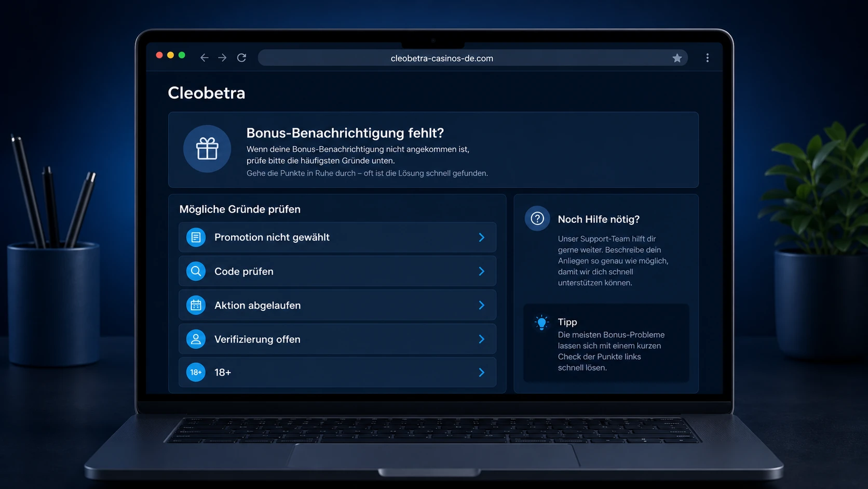Screen dimensions: 868x489
Task: Click the red close window dot
Action: coord(159,55)
